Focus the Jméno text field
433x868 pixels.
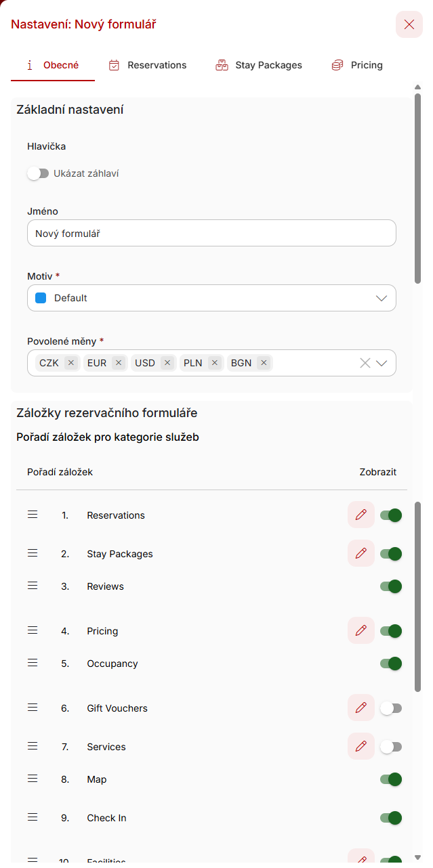click(211, 233)
